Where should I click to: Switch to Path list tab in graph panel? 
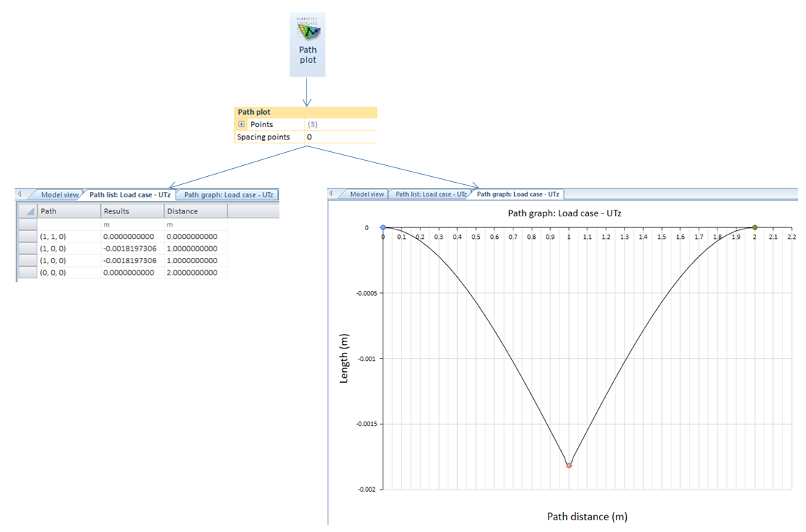[x=429, y=194]
